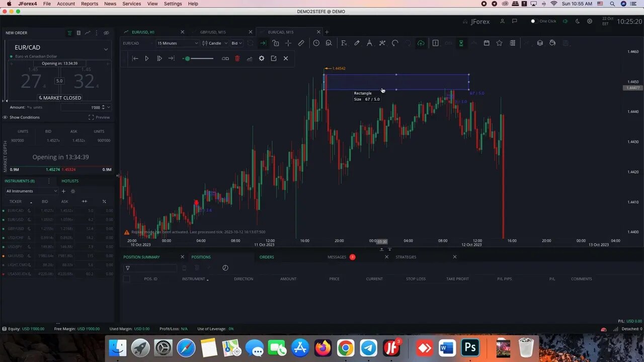Sort instruments by Ticker column
The image size is (644, 362).
(16, 202)
